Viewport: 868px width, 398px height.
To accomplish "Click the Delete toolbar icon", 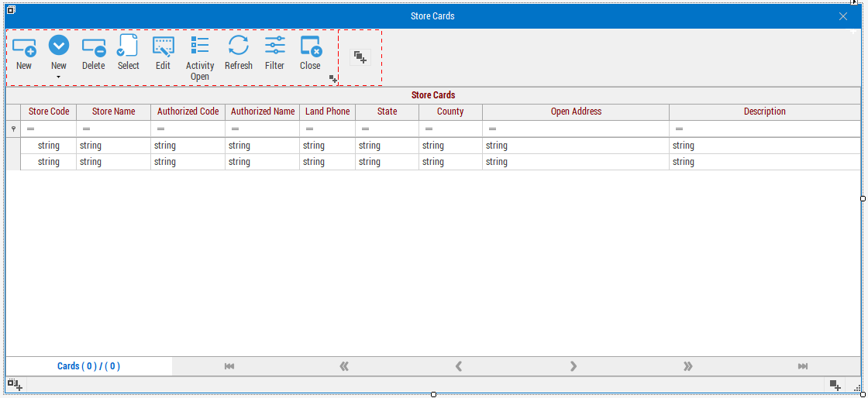I will pyautogui.click(x=94, y=47).
